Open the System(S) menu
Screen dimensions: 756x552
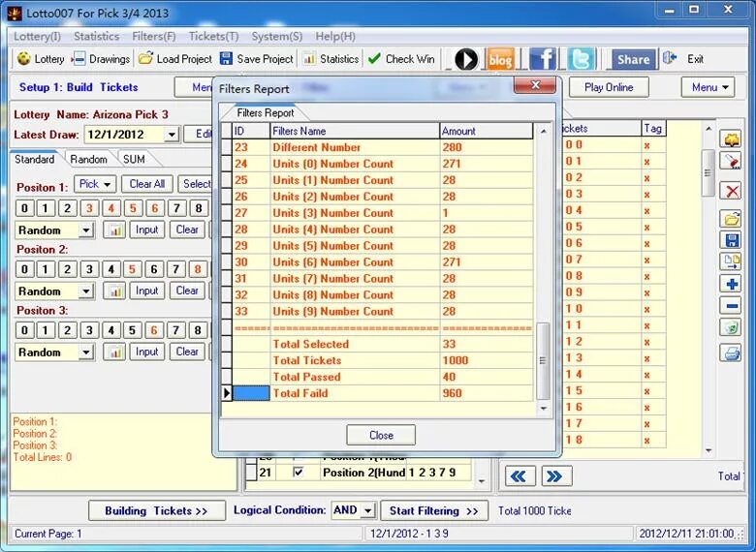tap(277, 36)
